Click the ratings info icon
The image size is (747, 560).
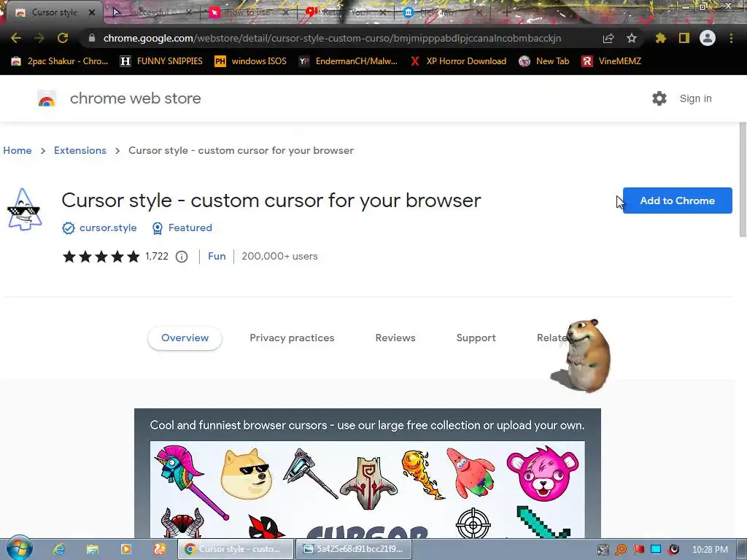tap(182, 257)
